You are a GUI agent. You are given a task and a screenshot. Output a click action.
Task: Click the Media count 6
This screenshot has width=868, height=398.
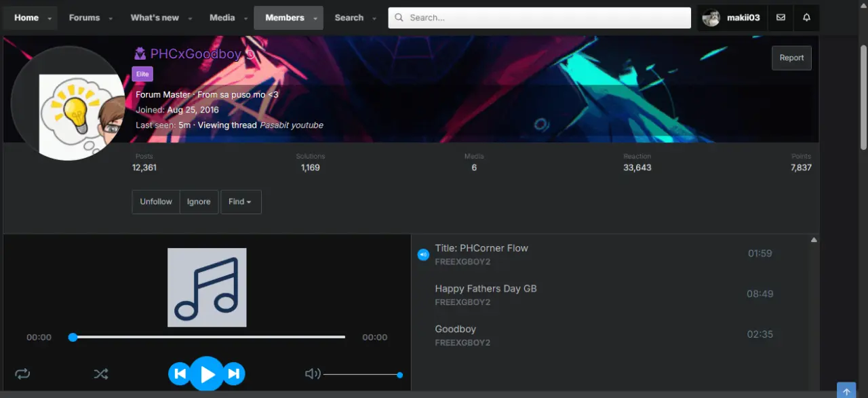474,167
